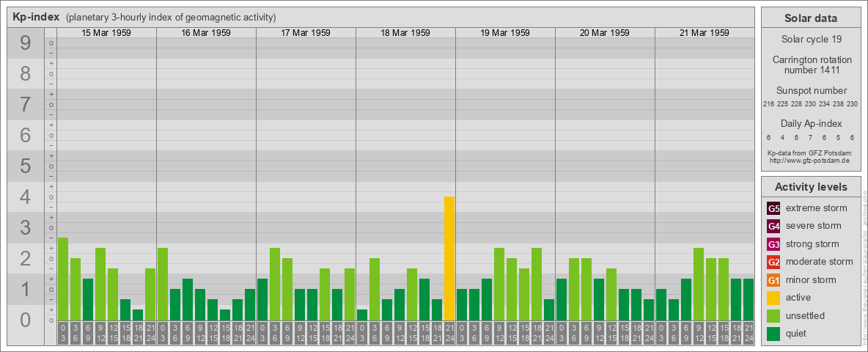Click the 18-21 hour bar on 15 Mar 1959
This screenshot has width=868, height=352.
pos(138,315)
